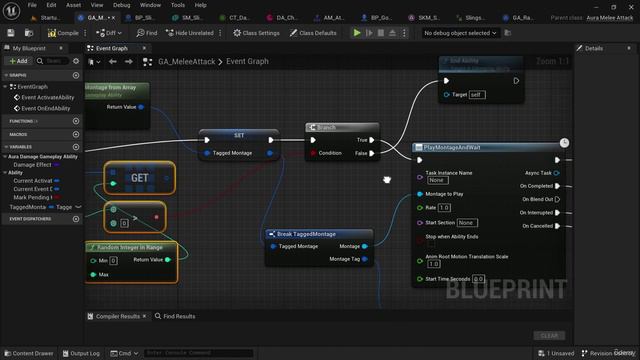Image resolution: width=640 pixels, height=360 pixels.
Task: Navigate forward in graph history
Action: pyautogui.click(x=129, y=62)
